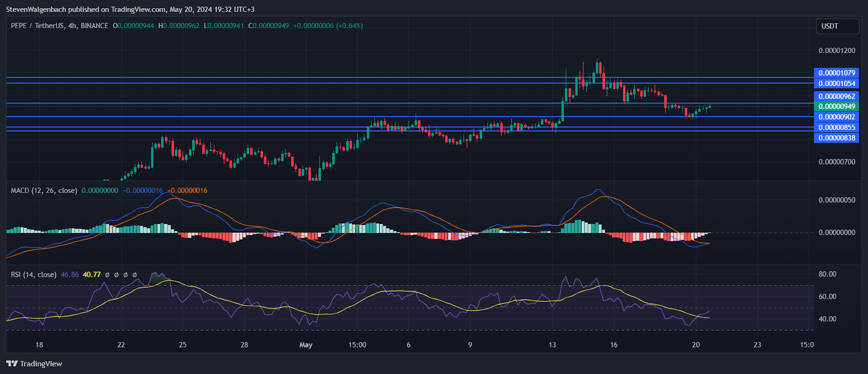Click the 80.00 level on RSI scale
The height and width of the screenshot is (374, 868).
(x=827, y=274)
